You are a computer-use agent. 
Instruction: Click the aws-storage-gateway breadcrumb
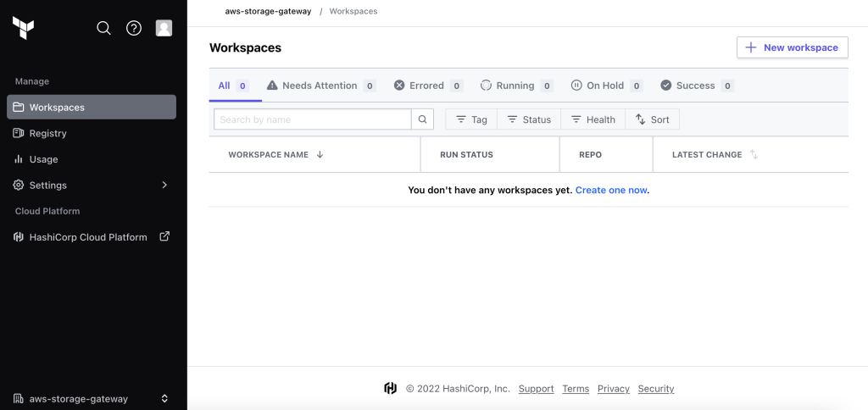[x=268, y=11]
